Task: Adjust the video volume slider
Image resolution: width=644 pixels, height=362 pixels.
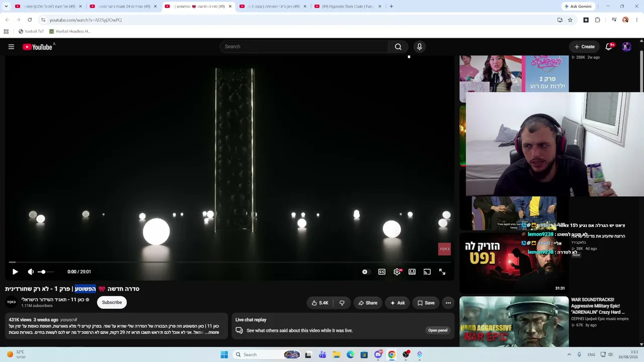Action: (45, 272)
